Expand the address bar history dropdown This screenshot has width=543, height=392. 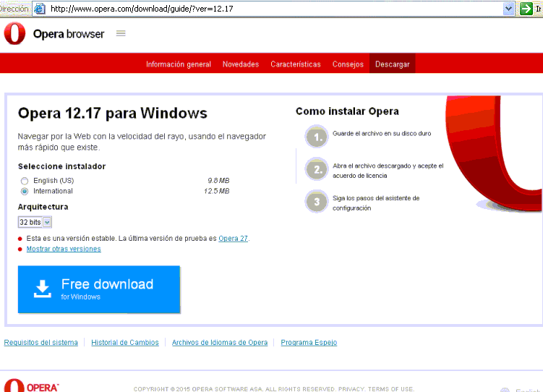pos(508,8)
